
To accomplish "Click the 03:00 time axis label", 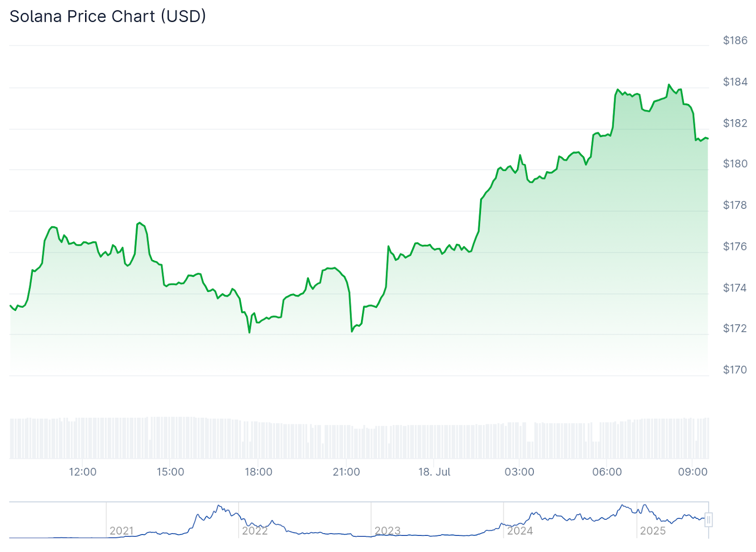I will [519, 472].
